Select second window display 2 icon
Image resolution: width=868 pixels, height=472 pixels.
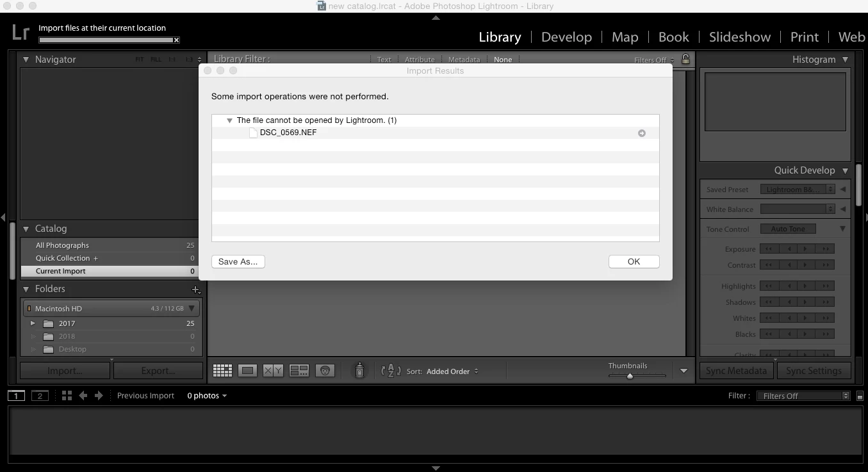point(40,396)
